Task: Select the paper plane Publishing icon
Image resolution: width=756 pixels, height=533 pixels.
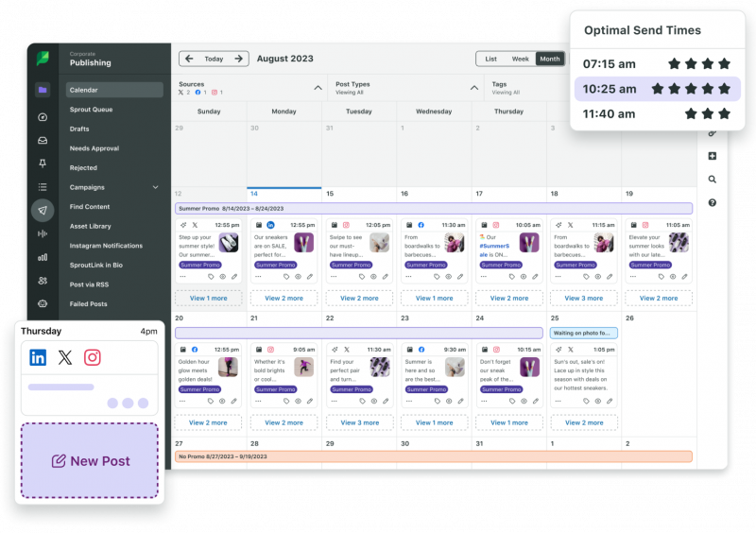Action: pyautogui.click(x=43, y=211)
